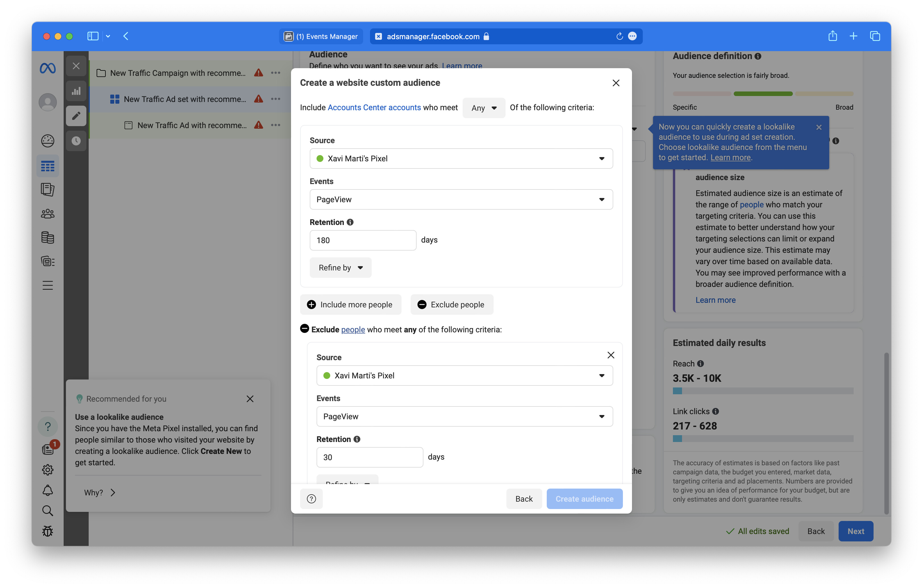The height and width of the screenshot is (588, 923).
Task: Open the Events dropdown showing PageView
Action: click(x=461, y=199)
